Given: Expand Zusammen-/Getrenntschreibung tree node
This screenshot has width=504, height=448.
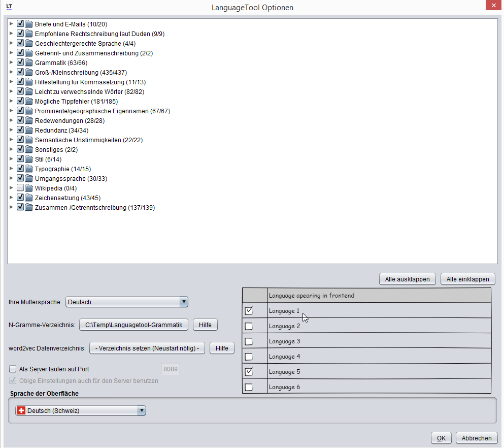Looking at the screenshot, I should pyautogui.click(x=11, y=207).
